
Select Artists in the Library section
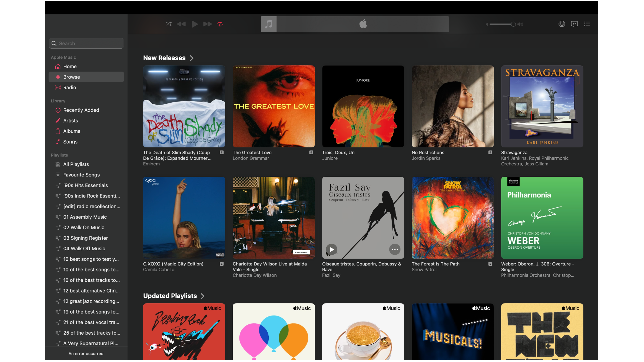70,121
